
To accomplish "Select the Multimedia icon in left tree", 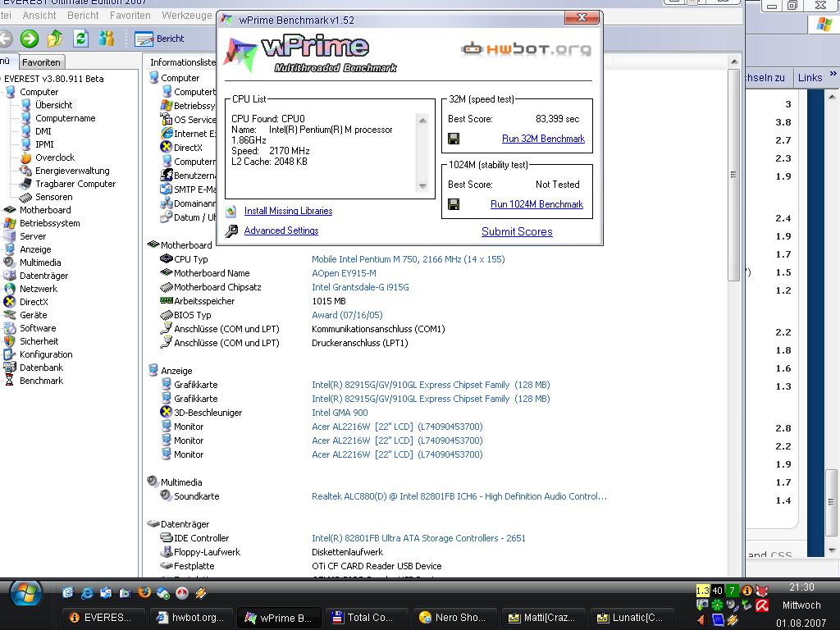I will [10, 262].
